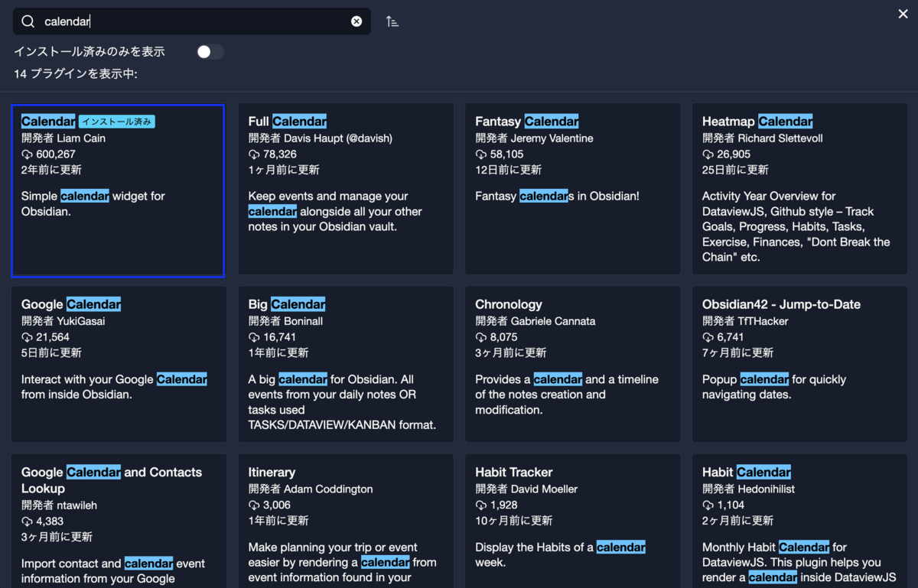Click download icon beside 4,383
Image resolution: width=918 pixels, height=588 pixels.
pos(27,521)
